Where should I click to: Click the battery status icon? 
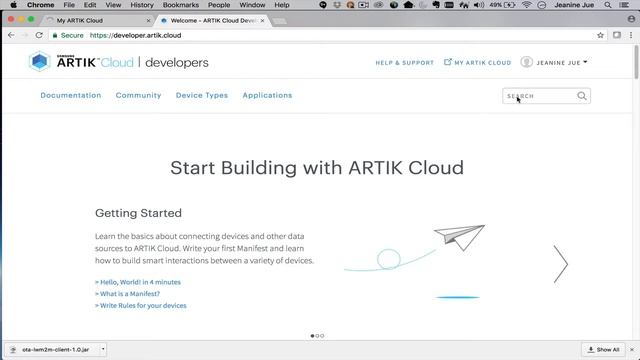tap(509, 5)
